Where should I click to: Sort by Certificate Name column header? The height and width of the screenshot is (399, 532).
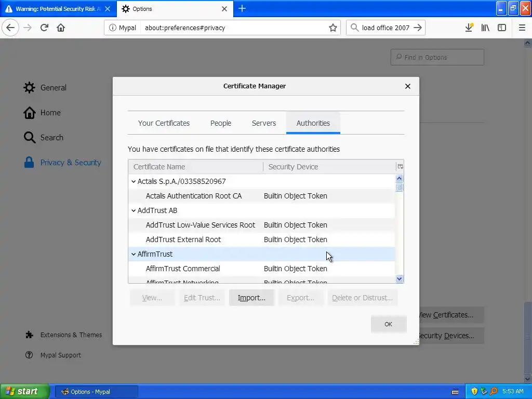(x=195, y=167)
